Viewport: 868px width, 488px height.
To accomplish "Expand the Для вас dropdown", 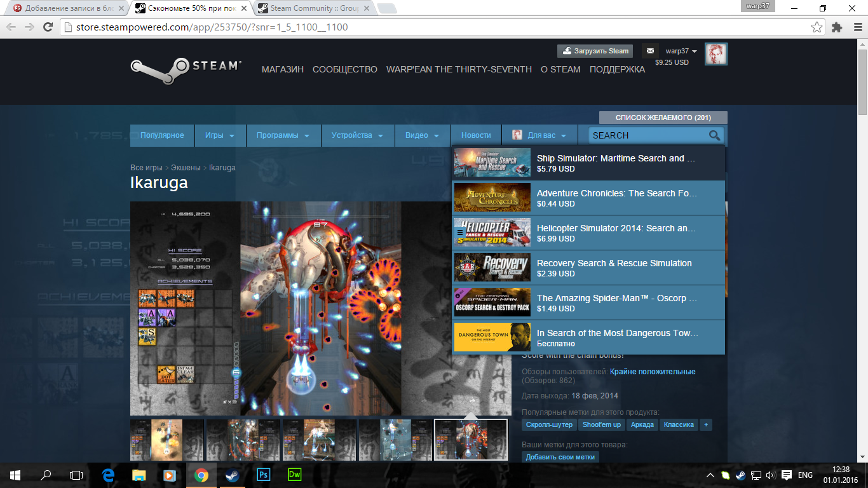I will point(539,135).
